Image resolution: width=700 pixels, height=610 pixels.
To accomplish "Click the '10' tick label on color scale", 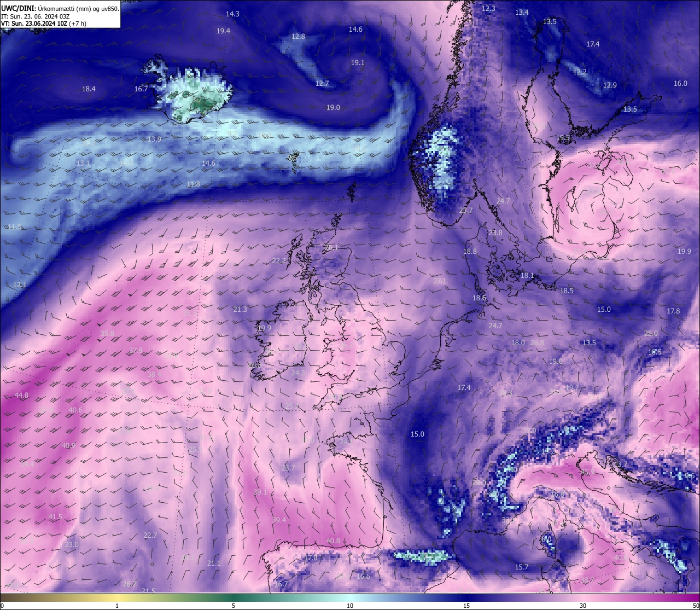I will 350,606.
